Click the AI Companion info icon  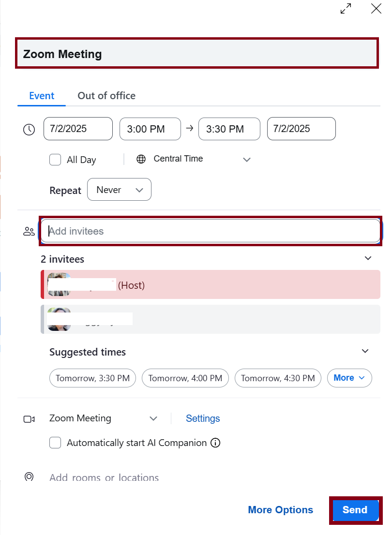point(216,443)
